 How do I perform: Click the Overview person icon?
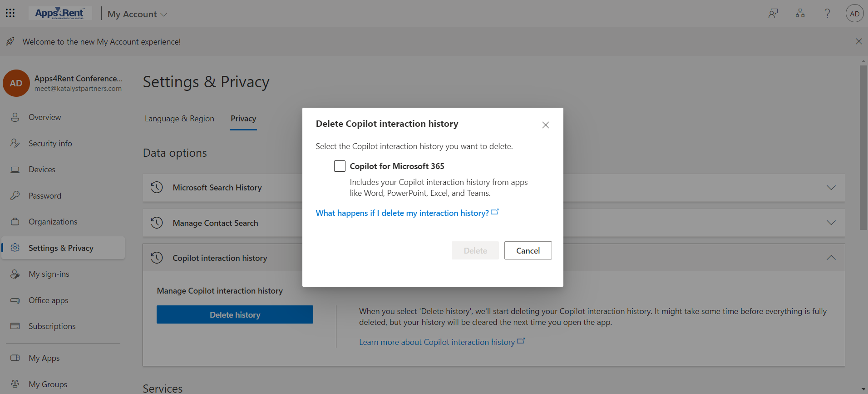click(15, 117)
